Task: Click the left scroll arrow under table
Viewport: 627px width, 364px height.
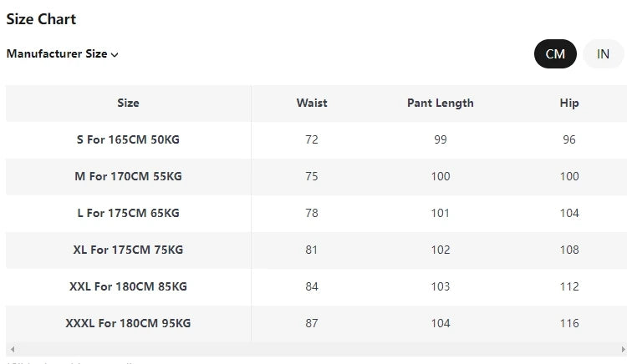Action: coord(11,349)
